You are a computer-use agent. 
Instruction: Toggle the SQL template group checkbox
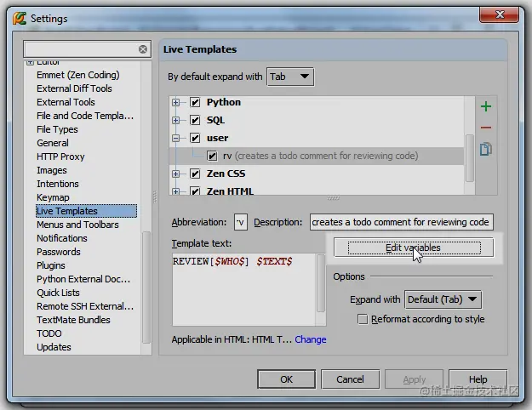(x=195, y=120)
